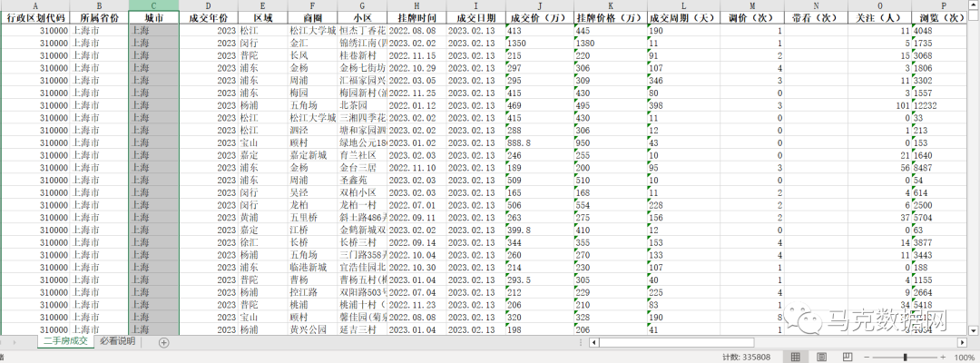The image size is (980, 363).
Task: Select column N header
Action: [x=817, y=5]
